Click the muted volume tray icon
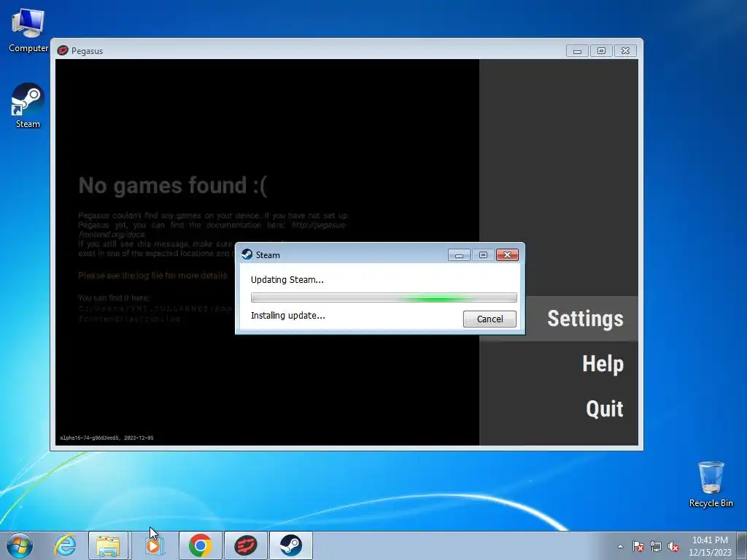The width and height of the screenshot is (747, 560). (x=673, y=546)
